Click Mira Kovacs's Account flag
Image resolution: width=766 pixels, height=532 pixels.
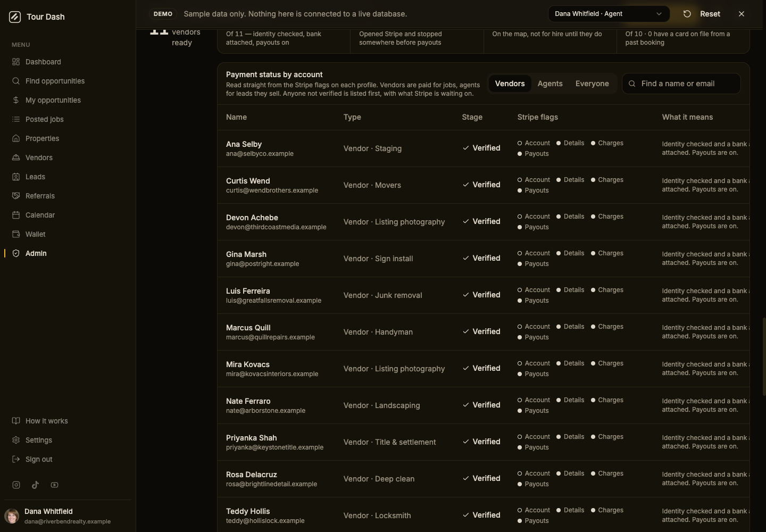(x=534, y=364)
